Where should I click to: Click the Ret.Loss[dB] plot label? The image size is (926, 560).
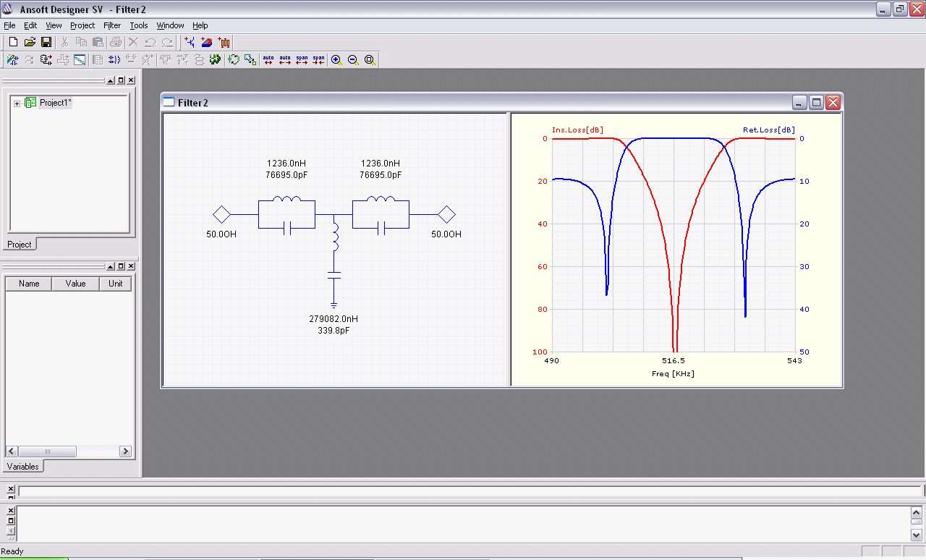click(769, 130)
